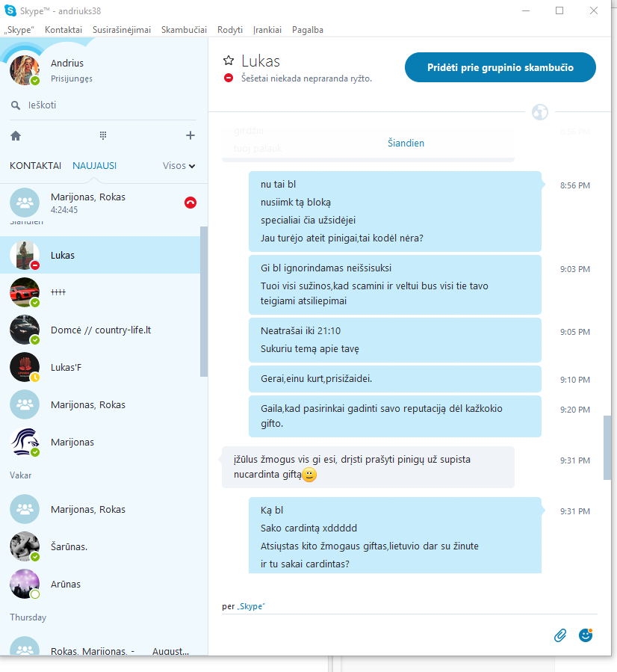Switch to the KONTAKTAI tab
This screenshot has width=617, height=672.
[x=36, y=166]
